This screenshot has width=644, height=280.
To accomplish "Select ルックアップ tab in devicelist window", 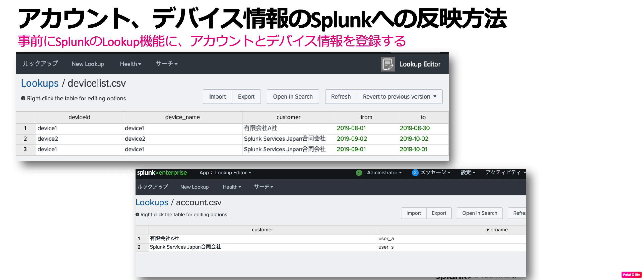I will coord(40,64).
